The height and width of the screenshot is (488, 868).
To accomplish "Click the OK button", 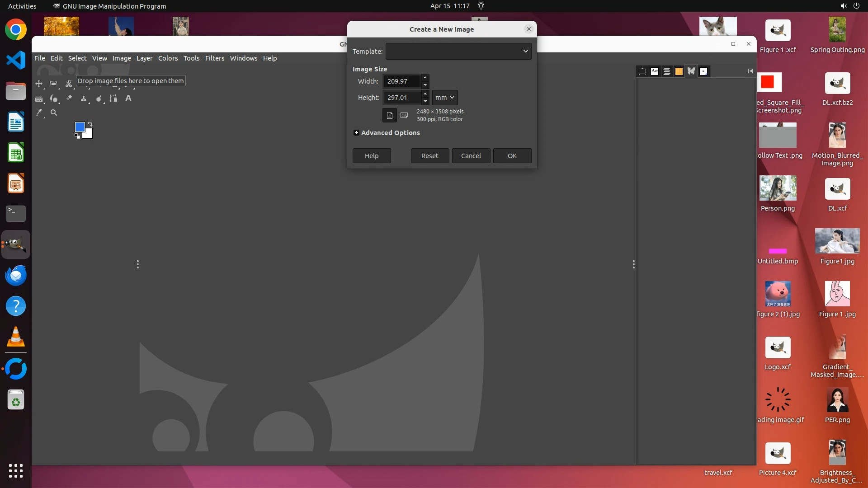I will (x=512, y=155).
